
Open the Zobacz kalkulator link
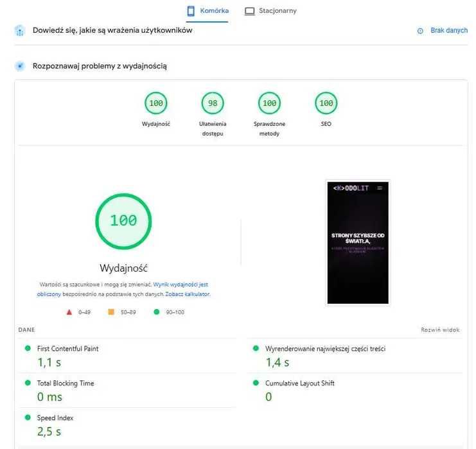coord(188,294)
